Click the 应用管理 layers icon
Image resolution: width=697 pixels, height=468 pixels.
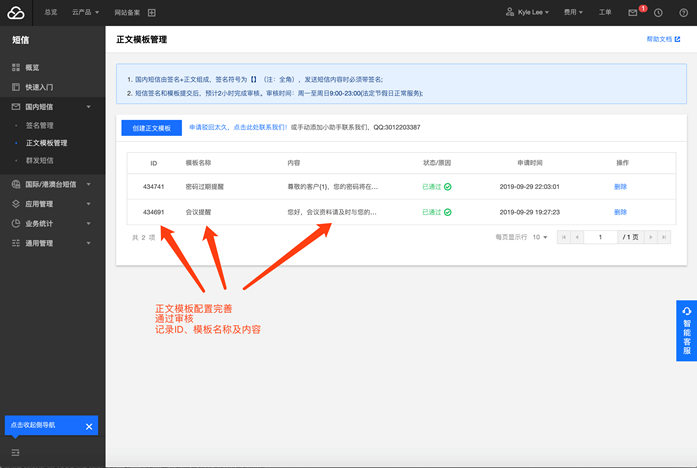[16, 204]
